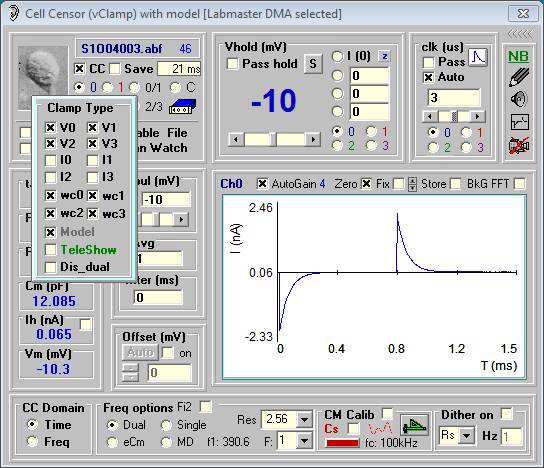Image resolution: width=544 pixels, height=468 pixels.
Task: Enable the Save checkbox
Action: pos(114,68)
